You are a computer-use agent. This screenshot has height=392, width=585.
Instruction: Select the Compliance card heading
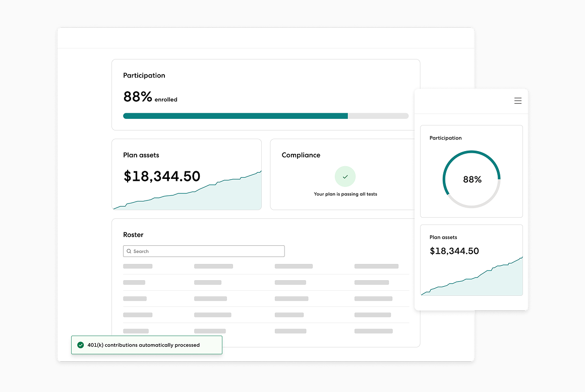tap(301, 155)
